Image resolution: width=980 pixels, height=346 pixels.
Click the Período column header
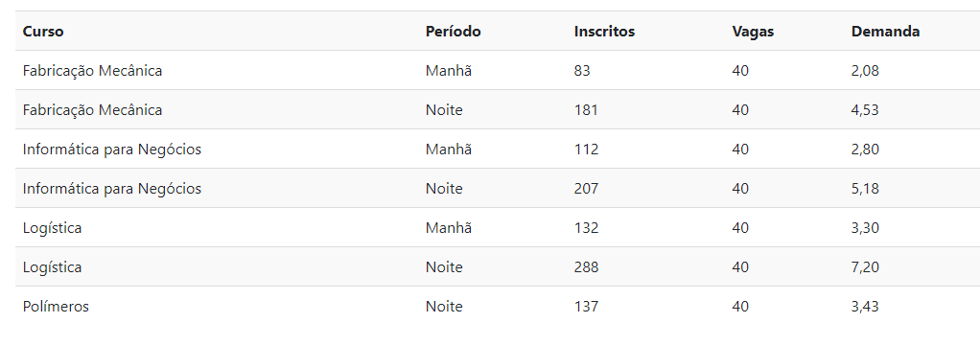[454, 32]
